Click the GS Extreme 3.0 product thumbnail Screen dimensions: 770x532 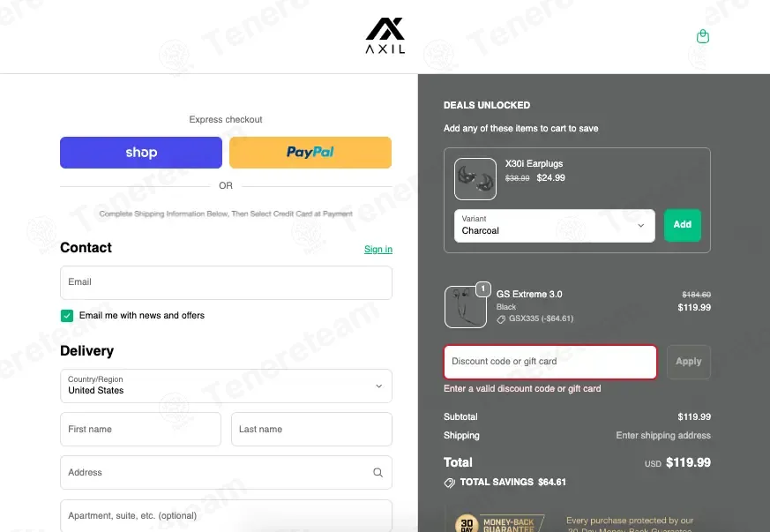(465, 307)
